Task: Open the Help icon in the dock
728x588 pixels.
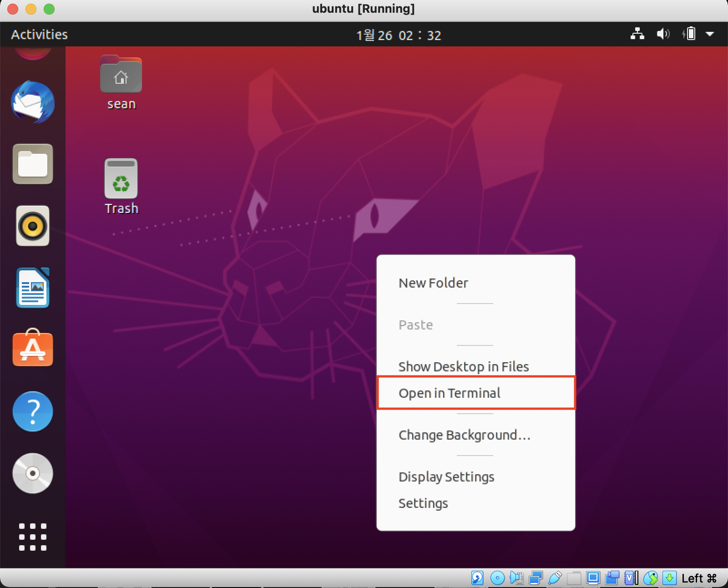Action: [33, 411]
